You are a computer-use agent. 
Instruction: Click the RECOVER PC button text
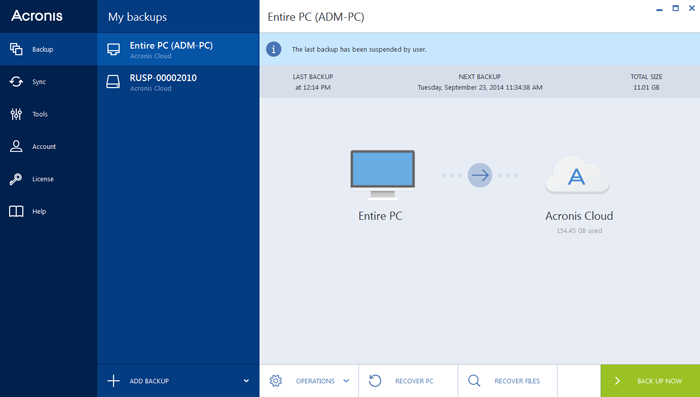pyautogui.click(x=414, y=381)
